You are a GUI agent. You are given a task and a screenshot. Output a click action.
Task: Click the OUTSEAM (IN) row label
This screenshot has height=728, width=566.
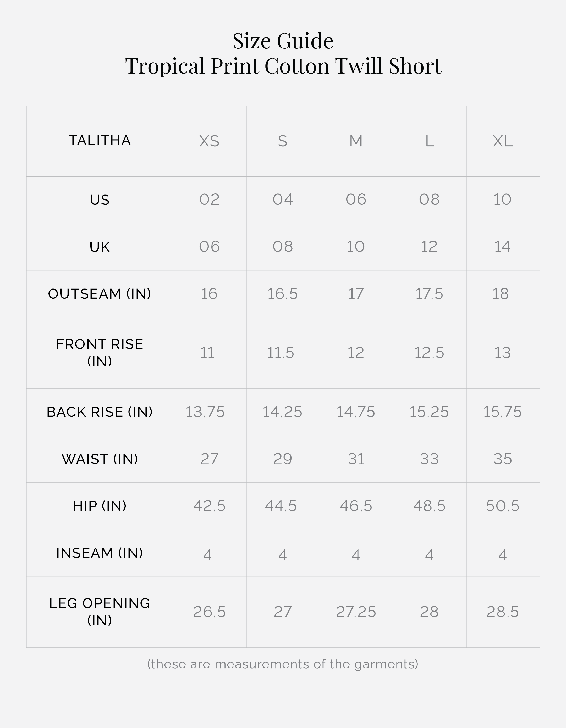[100, 294]
